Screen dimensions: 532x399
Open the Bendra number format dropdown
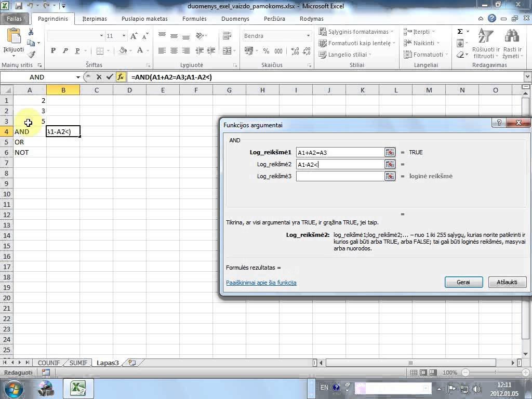[x=308, y=36]
